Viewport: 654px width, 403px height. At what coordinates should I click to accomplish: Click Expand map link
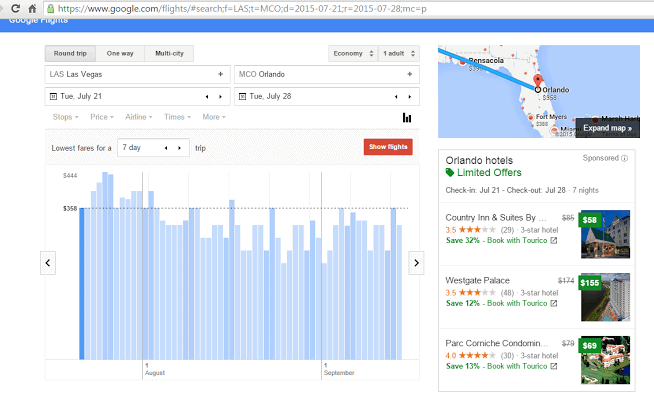pos(607,128)
